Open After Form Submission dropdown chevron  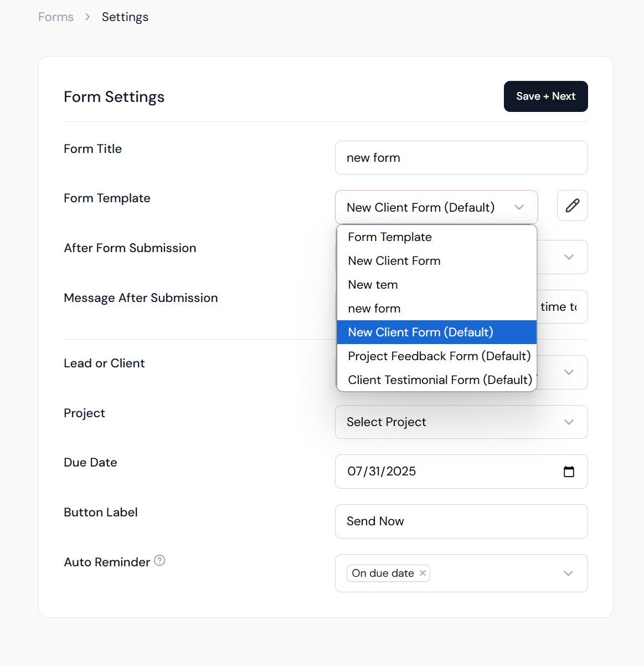coord(569,257)
